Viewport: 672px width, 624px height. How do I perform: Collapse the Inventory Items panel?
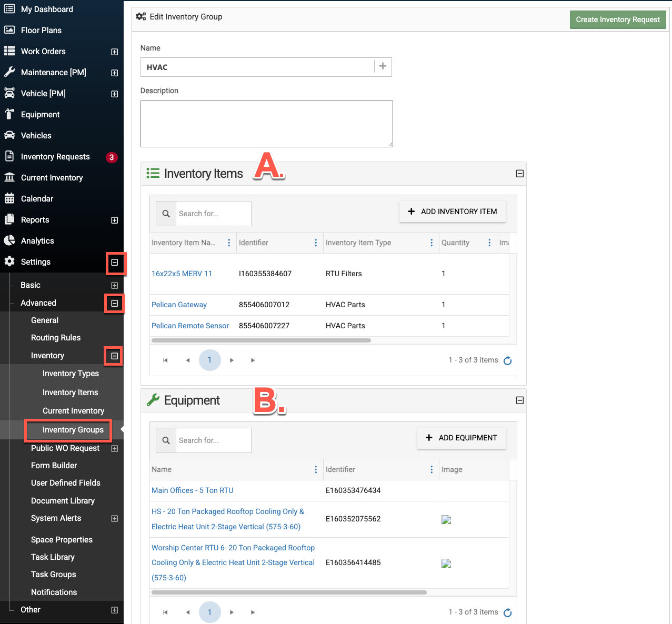point(519,174)
